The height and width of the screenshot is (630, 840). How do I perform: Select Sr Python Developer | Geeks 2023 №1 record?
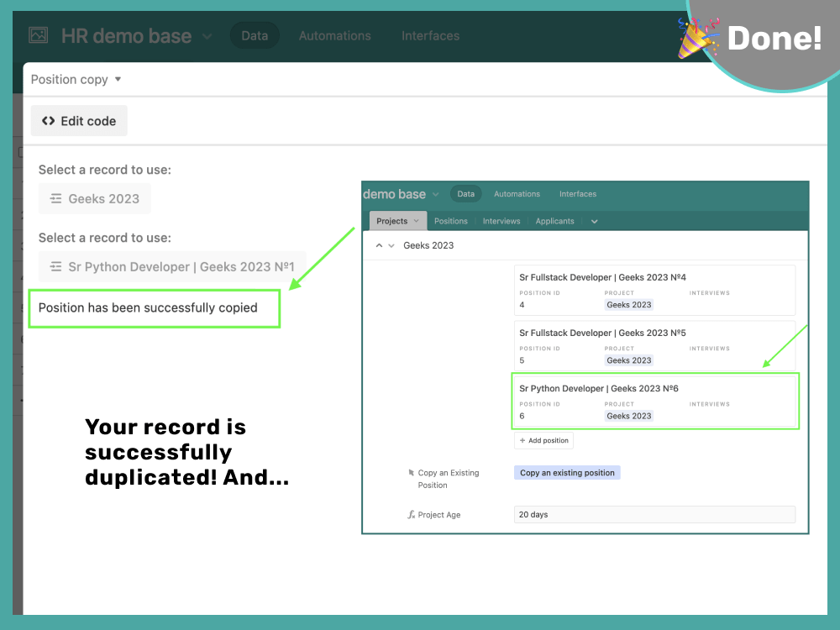click(x=172, y=267)
